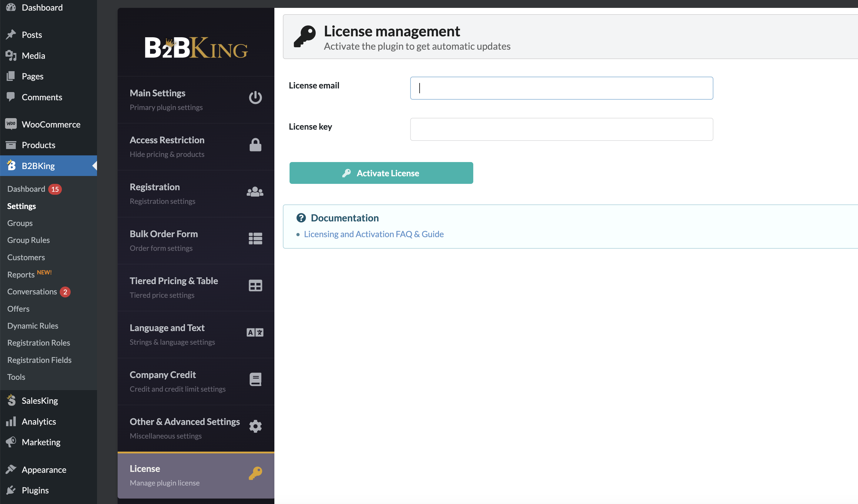Open Registration Fields submenu item
The width and height of the screenshot is (858, 504).
click(39, 360)
